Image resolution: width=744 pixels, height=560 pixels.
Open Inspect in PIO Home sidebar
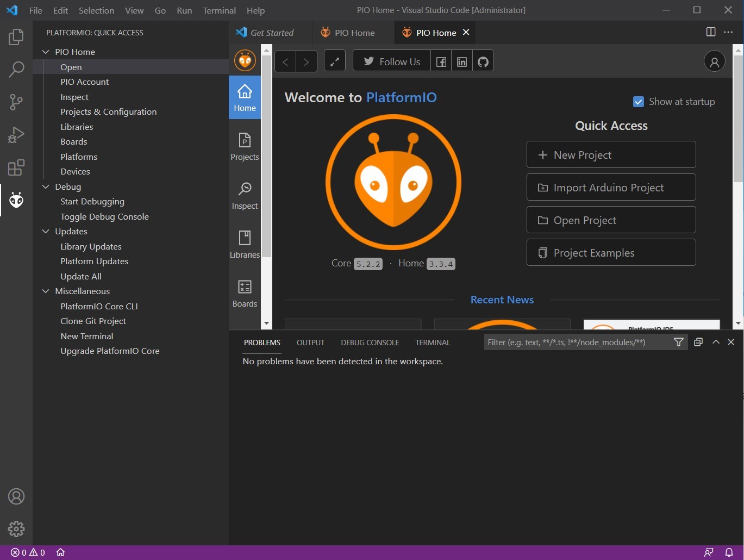click(x=245, y=195)
